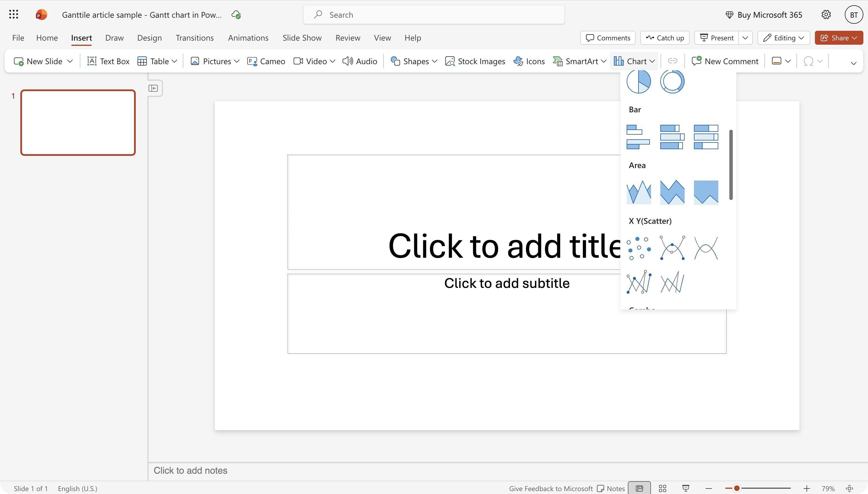Open the header and footer dropdown
The image size is (868, 494).
(x=781, y=61)
